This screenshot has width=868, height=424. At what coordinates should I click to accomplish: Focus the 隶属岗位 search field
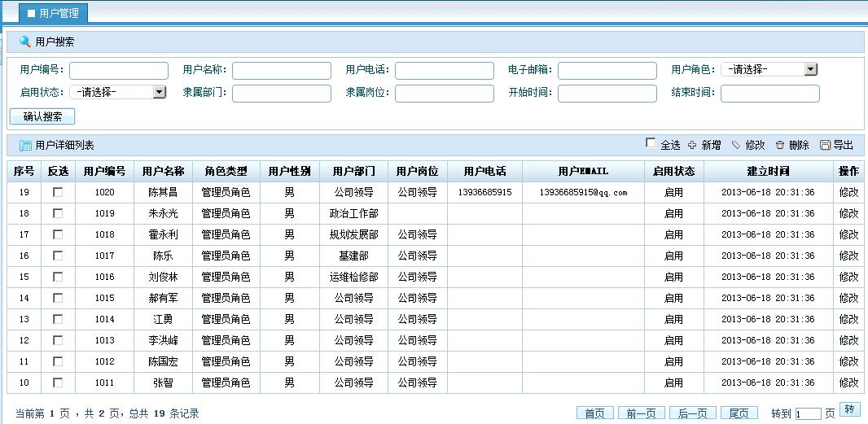click(x=444, y=93)
